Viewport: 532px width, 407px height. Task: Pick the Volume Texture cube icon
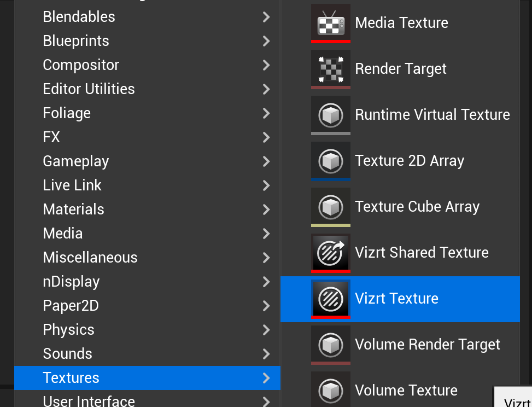click(x=330, y=390)
